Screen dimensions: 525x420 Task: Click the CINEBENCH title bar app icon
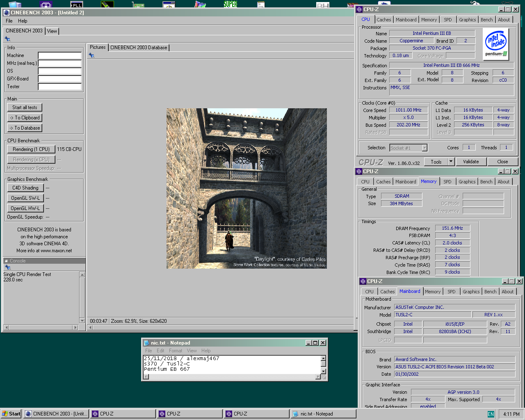pos(7,13)
